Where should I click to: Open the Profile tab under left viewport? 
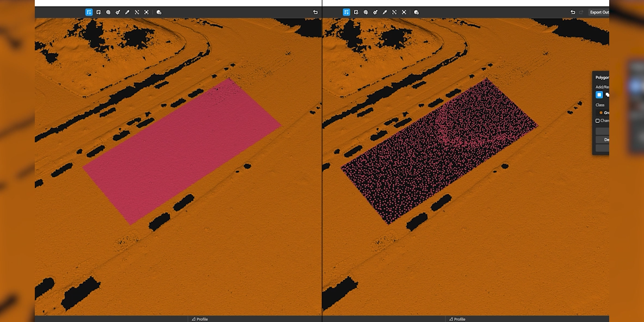point(200,319)
